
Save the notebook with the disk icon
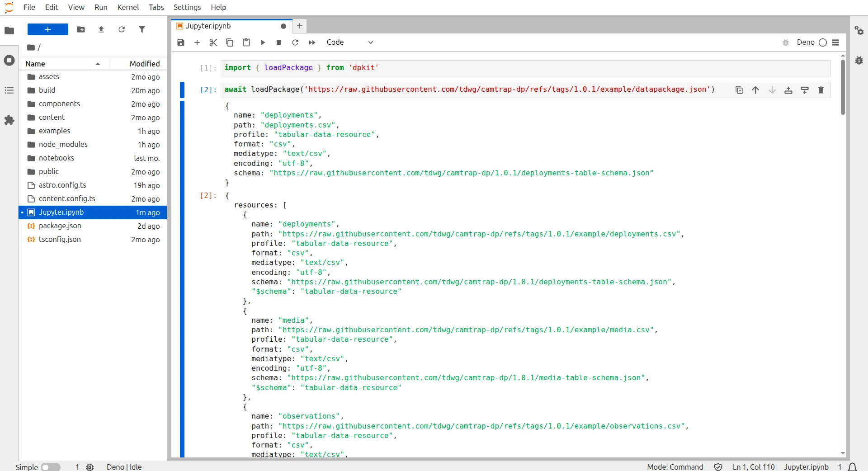(x=181, y=42)
